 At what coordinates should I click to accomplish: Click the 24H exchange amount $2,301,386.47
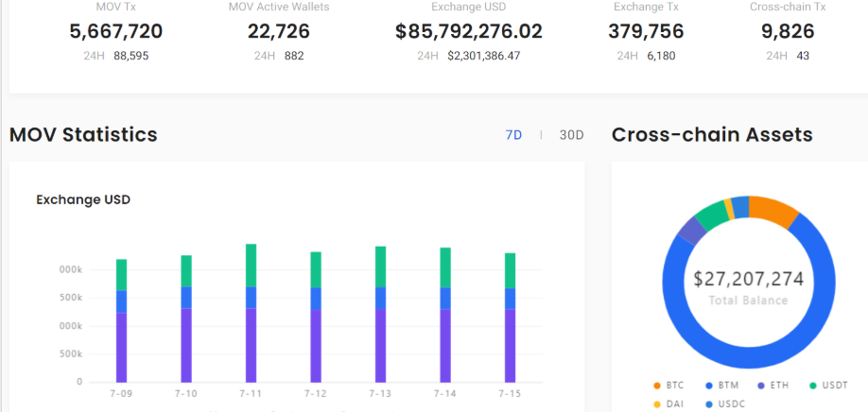tap(484, 56)
